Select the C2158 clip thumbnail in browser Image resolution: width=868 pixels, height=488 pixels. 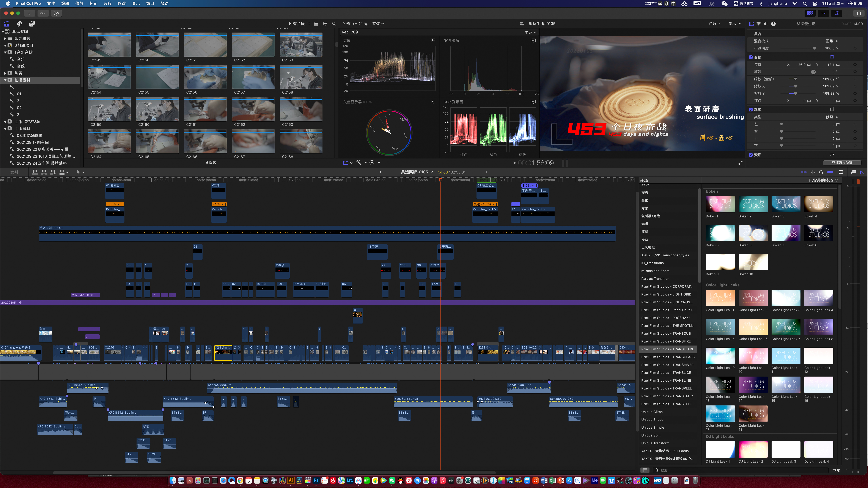click(301, 77)
